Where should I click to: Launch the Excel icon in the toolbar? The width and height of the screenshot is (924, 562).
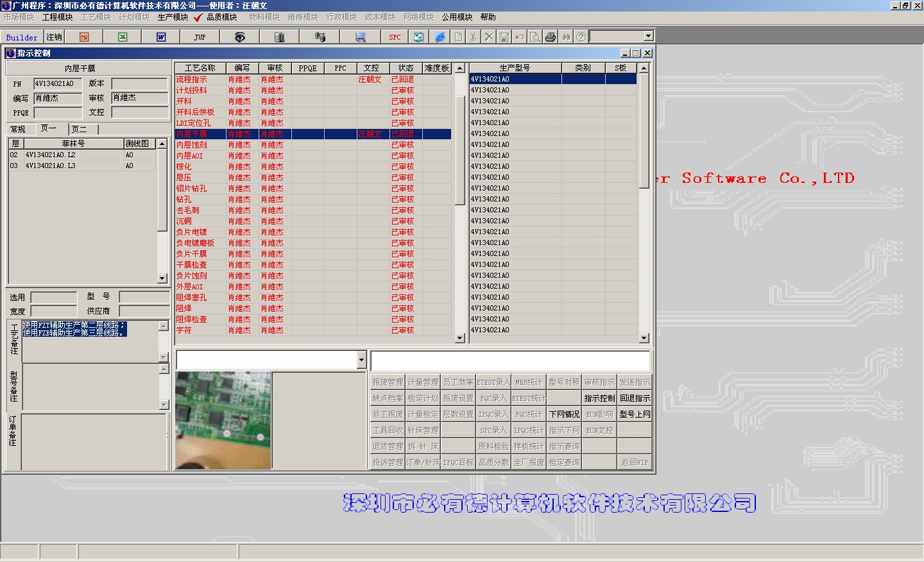click(123, 37)
